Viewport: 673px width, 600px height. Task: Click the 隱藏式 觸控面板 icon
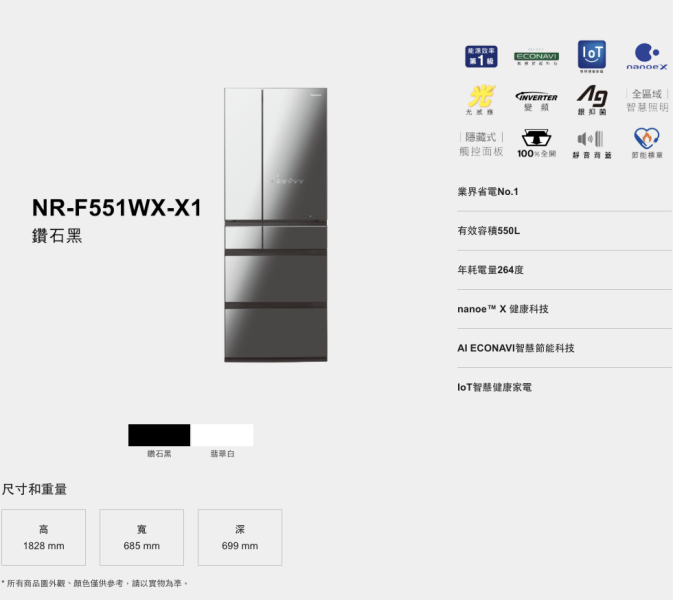(481, 144)
